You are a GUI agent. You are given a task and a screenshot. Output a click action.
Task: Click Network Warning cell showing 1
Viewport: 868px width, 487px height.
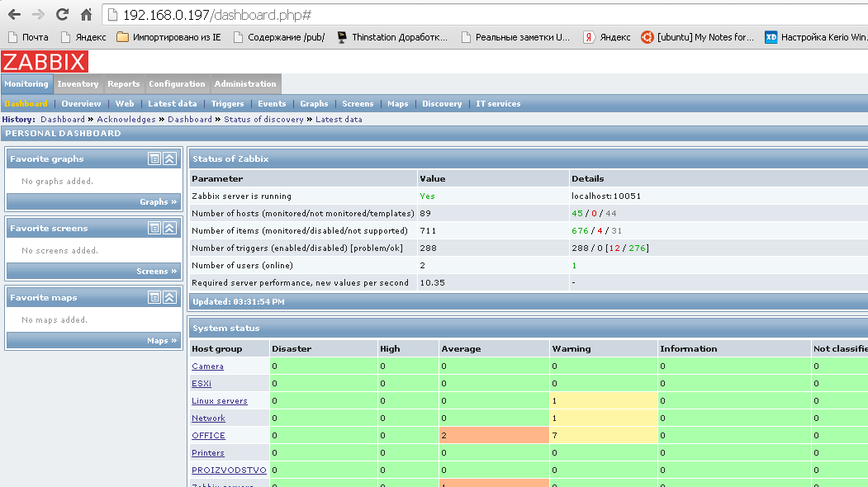click(x=604, y=418)
